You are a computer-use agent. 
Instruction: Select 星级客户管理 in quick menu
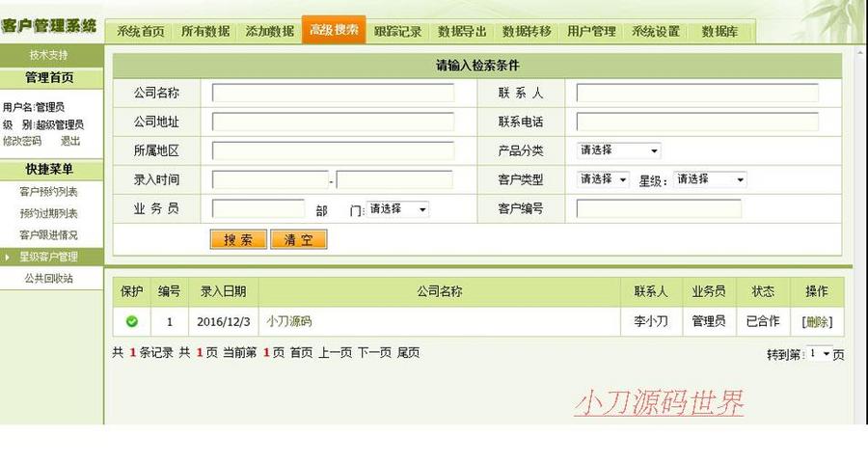pyautogui.click(x=49, y=257)
